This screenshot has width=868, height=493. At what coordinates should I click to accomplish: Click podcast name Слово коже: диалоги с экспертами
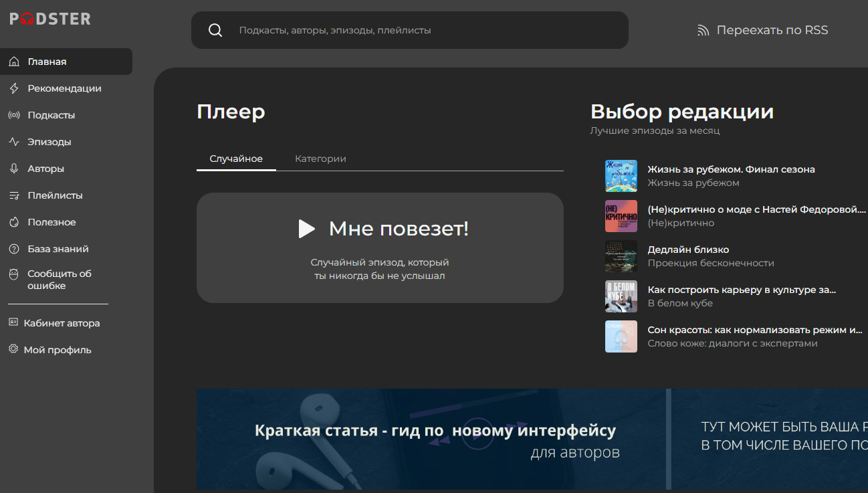(x=732, y=343)
